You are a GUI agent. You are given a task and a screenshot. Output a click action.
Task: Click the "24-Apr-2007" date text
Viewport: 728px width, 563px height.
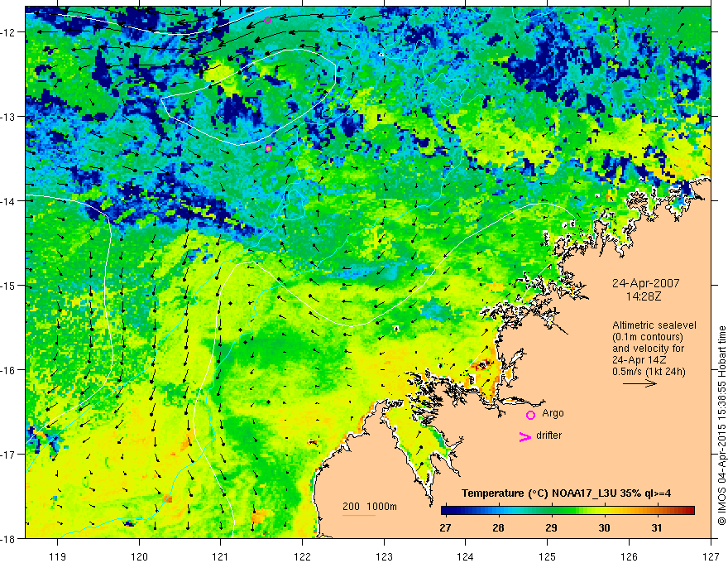click(x=646, y=283)
